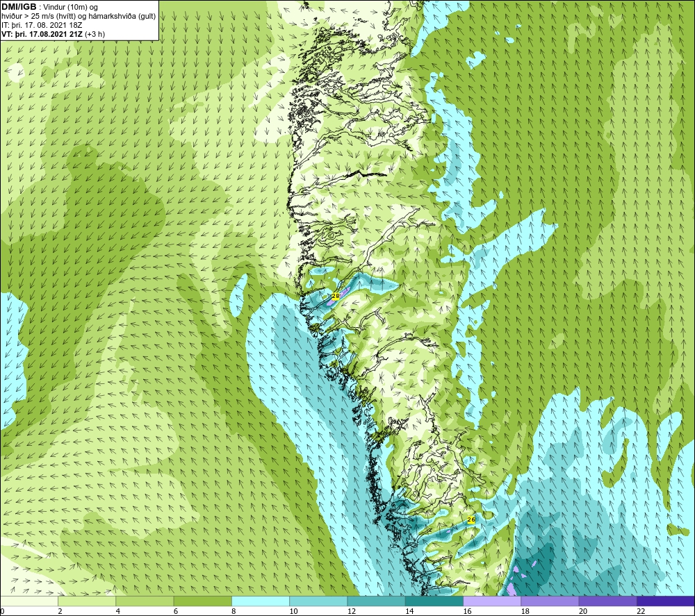Click the legend scale value "20"
The height and width of the screenshot is (616, 695).
583,611
